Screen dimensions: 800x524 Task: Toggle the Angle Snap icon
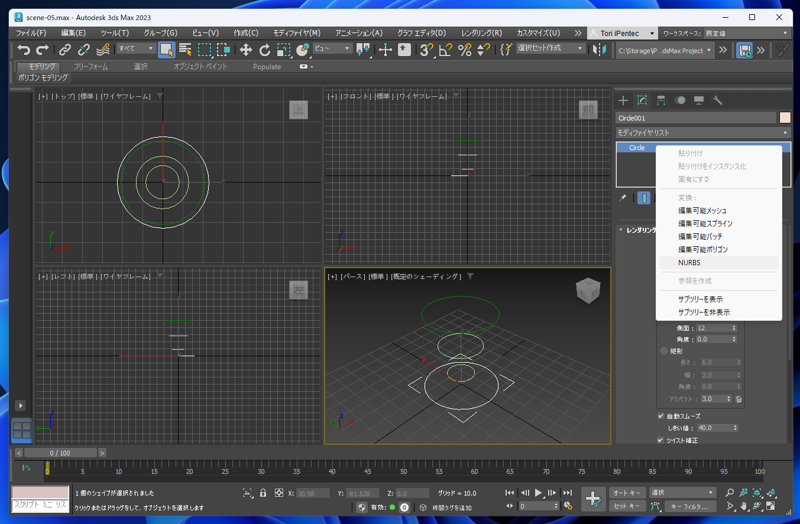point(445,49)
